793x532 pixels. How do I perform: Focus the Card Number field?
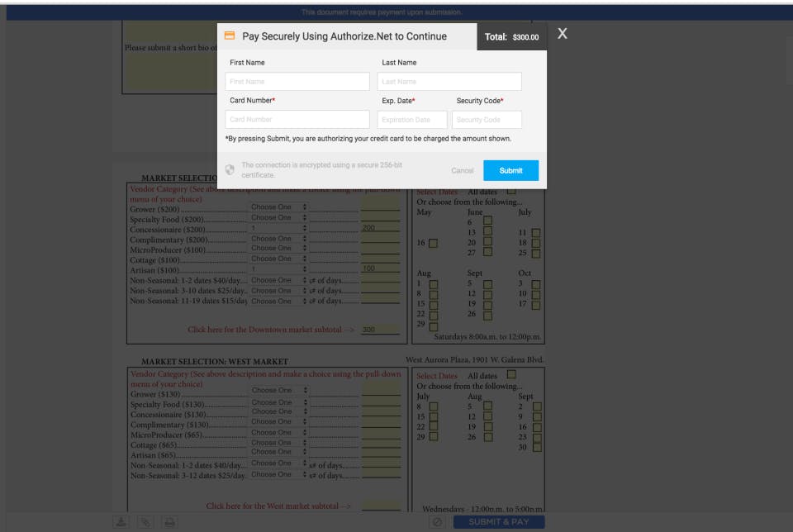(297, 119)
